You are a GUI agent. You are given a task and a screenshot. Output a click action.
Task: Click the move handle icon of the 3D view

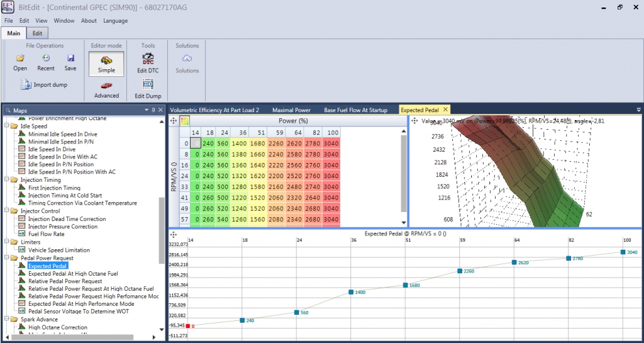pyautogui.click(x=414, y=121)
